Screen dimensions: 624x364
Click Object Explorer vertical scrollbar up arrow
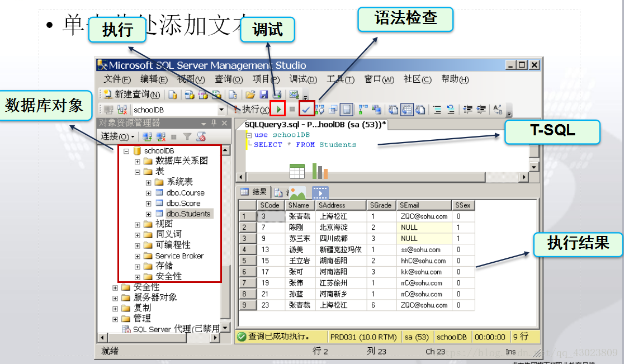(x=225, y=150)
